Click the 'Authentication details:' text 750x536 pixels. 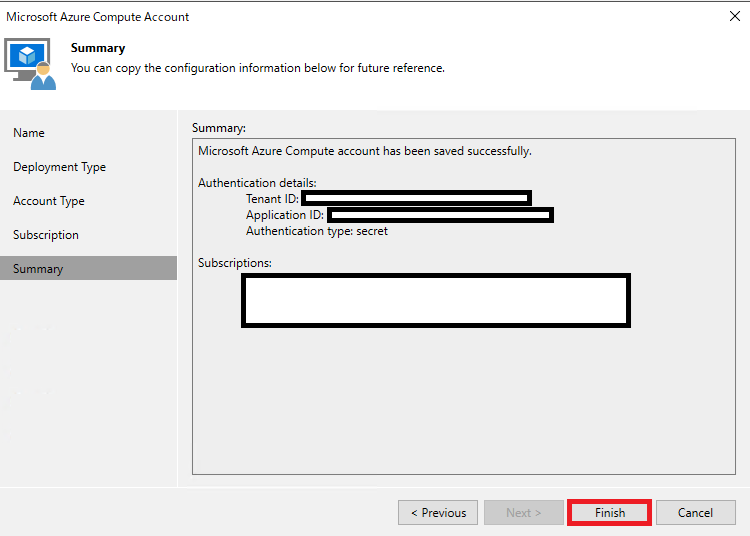[257, 183]
